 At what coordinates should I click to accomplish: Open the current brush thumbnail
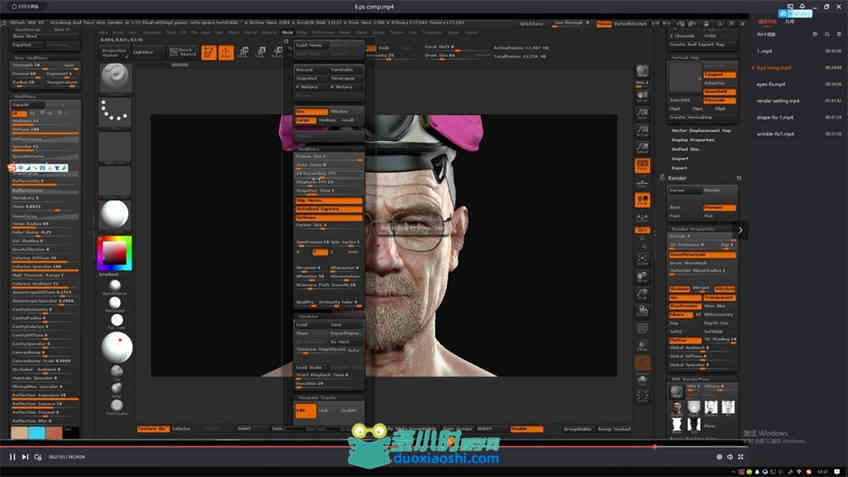pyautogui.click(x=115, y=77)
